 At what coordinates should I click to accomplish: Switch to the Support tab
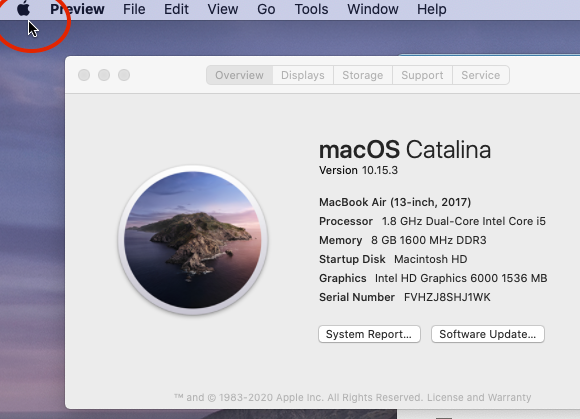(422, 75)
